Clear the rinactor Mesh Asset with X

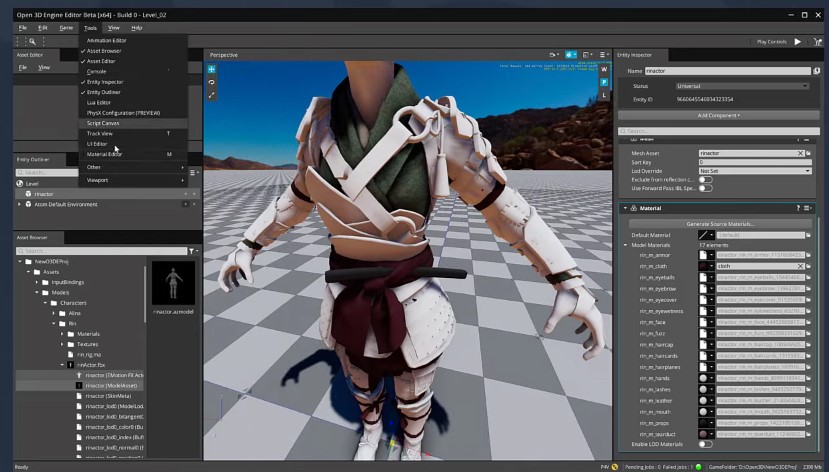coord(800,153)
